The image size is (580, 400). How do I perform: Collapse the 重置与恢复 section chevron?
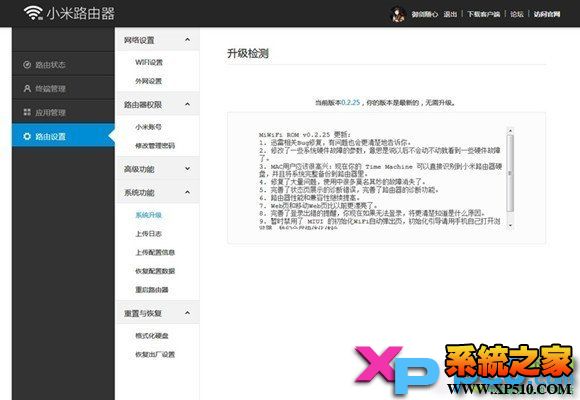pos(188,313)
